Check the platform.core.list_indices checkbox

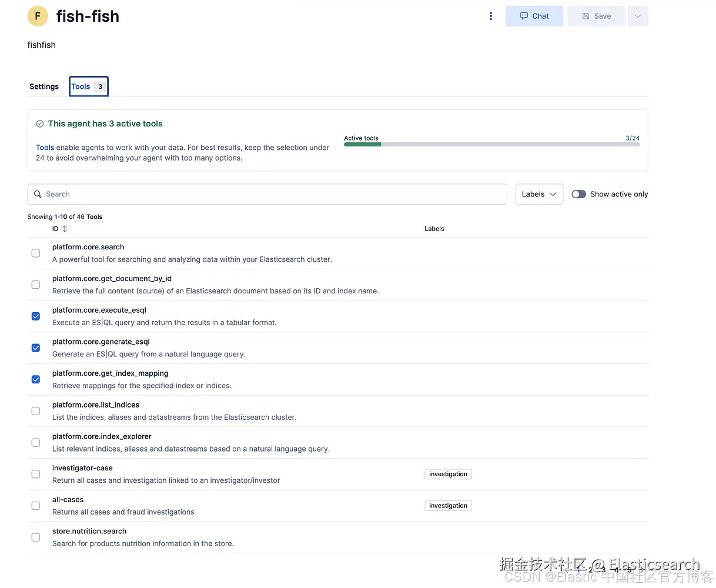click(x=36, y=411)
